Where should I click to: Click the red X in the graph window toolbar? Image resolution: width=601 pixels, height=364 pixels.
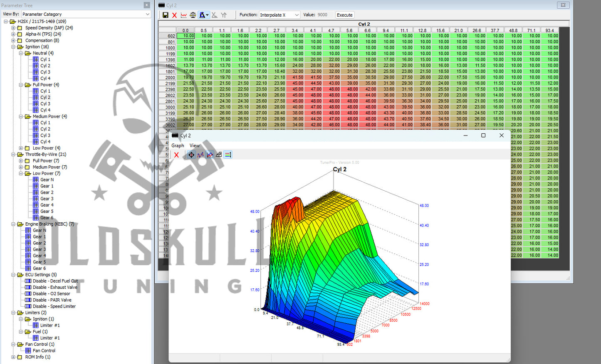(176, 155)
